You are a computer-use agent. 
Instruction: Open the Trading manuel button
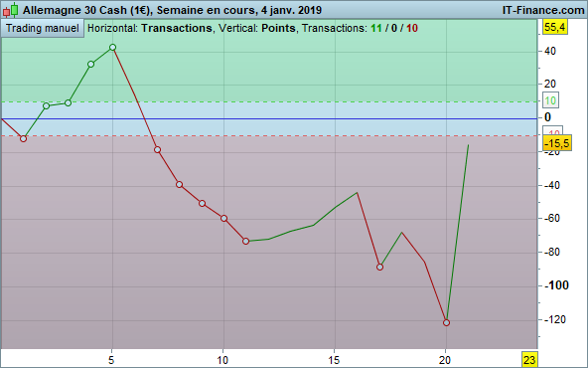(43, 29)
